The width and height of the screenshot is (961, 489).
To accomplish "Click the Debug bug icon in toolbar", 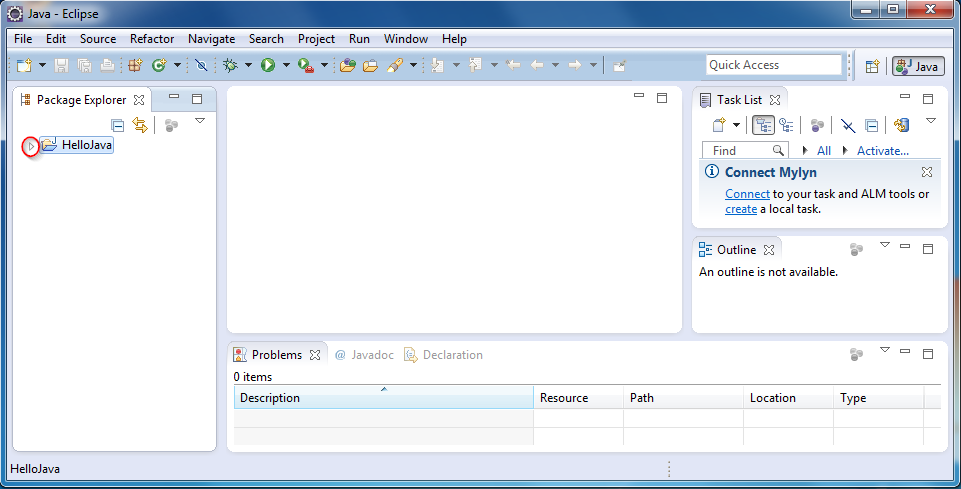I will coord(230,66).
